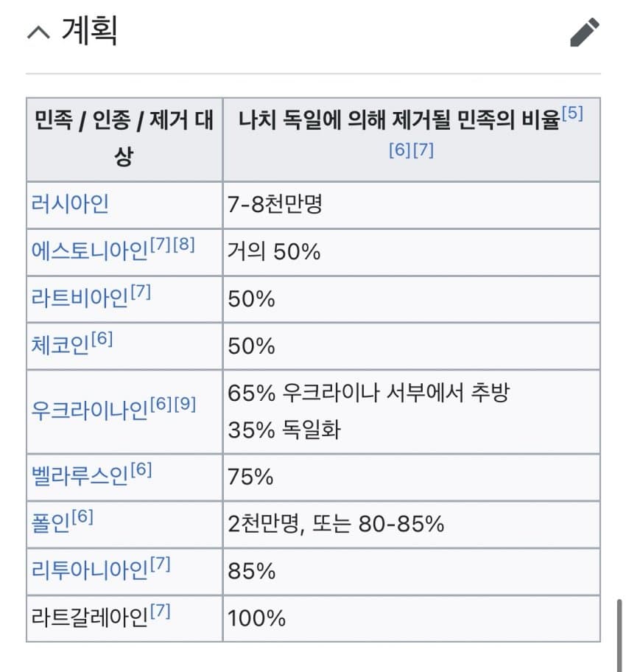The width and height of the screenshot is (626, 672).
Task: Tap the 계획 section heading text
Action: coord(90,31)
